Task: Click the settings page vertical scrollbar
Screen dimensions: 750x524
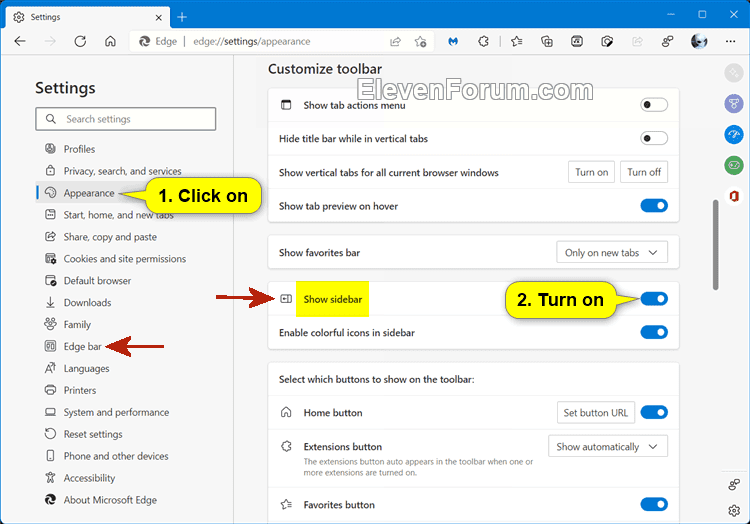Action: [x=715, y=245]
